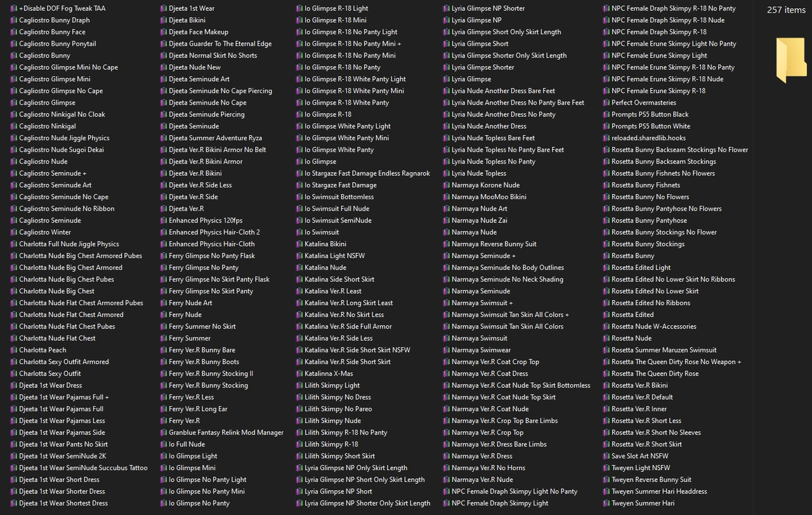The image size is (812, 515).
Task: Select the Io Glimpse Mini file
Action: 192,468
